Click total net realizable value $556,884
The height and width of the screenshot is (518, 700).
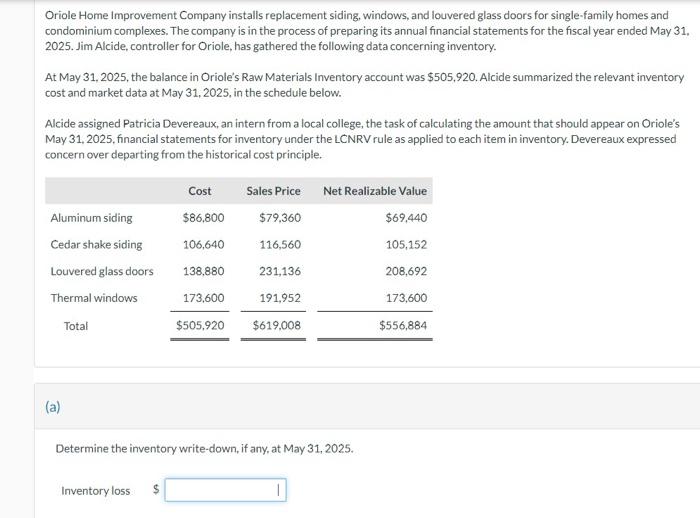(x=403, y=325)
